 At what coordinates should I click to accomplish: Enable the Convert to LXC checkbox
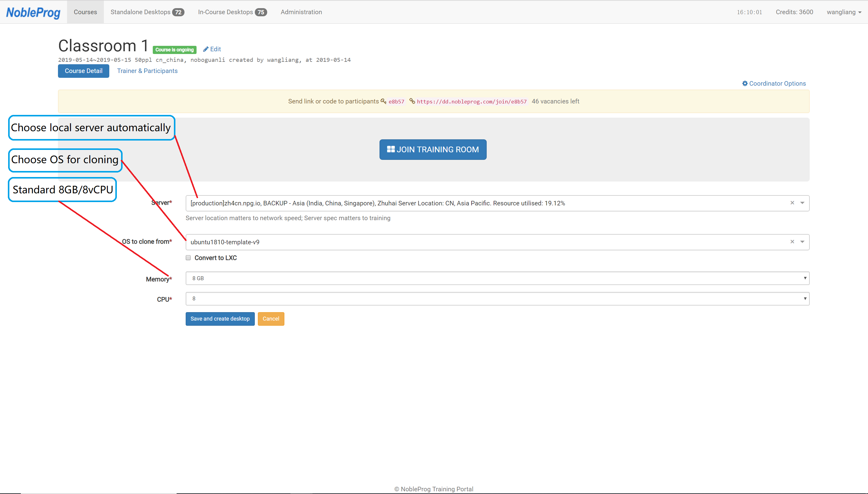pyautogui.click(x=188, y=258)
